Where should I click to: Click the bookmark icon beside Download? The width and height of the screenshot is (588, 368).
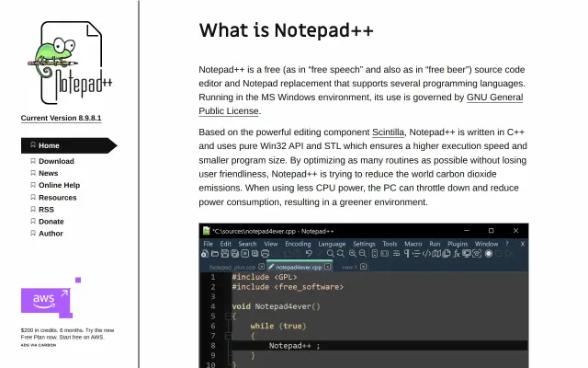(x=33, y=161)
